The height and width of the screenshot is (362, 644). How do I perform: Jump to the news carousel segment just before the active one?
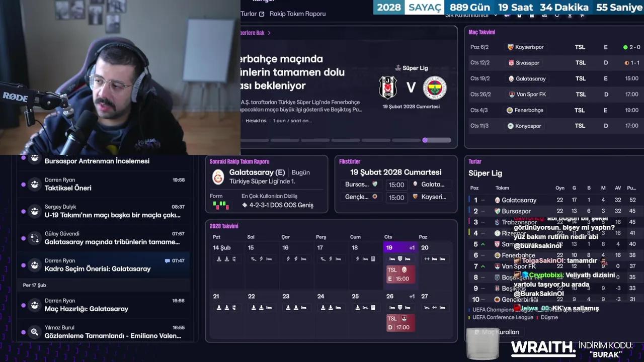point(406,140)
